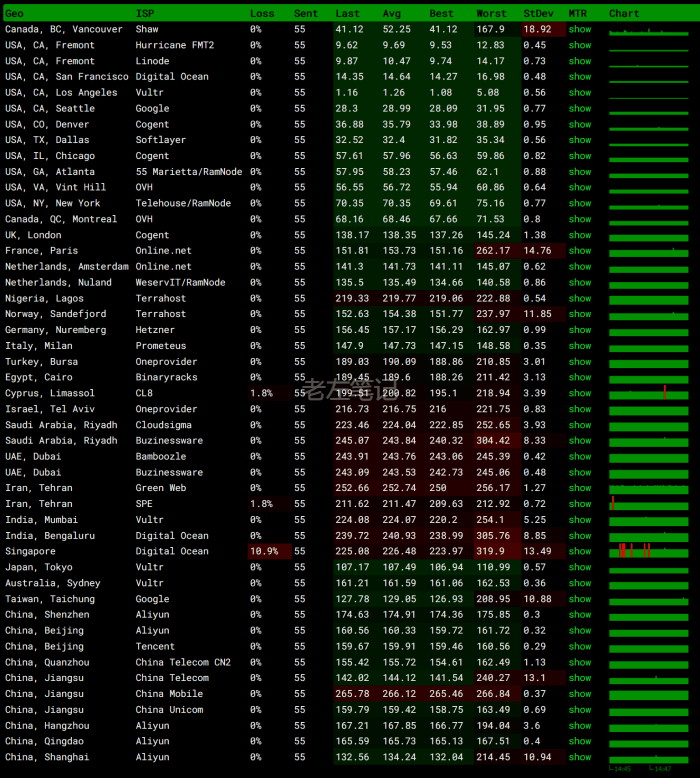The width and height of the screenshot is (700, 778).
Task: Click the 18.92 StDev value for Vancouver
Action: click(537, 29)
